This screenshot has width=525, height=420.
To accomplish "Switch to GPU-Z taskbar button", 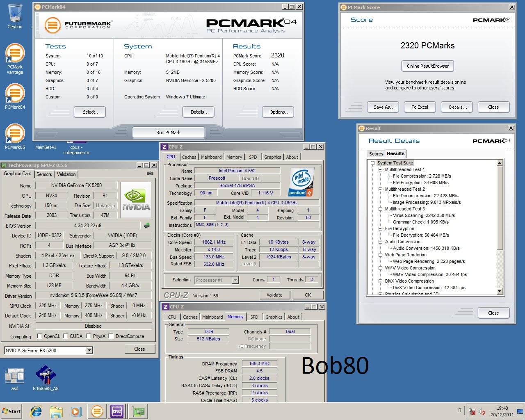I will [137, 411].
